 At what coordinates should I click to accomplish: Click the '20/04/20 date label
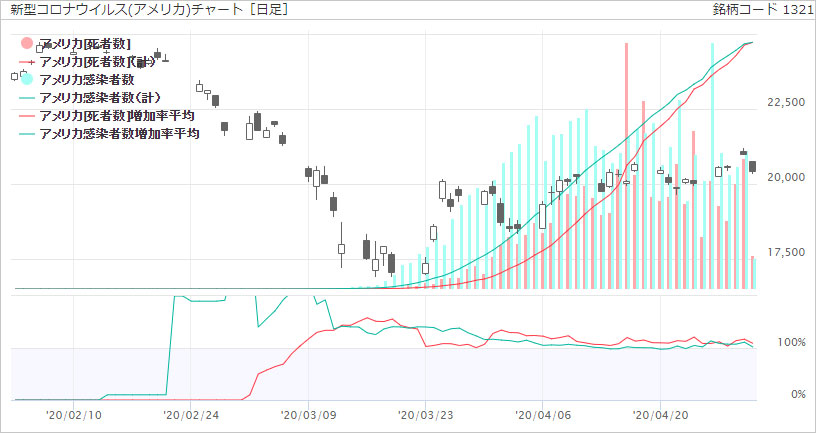[660, 415]
